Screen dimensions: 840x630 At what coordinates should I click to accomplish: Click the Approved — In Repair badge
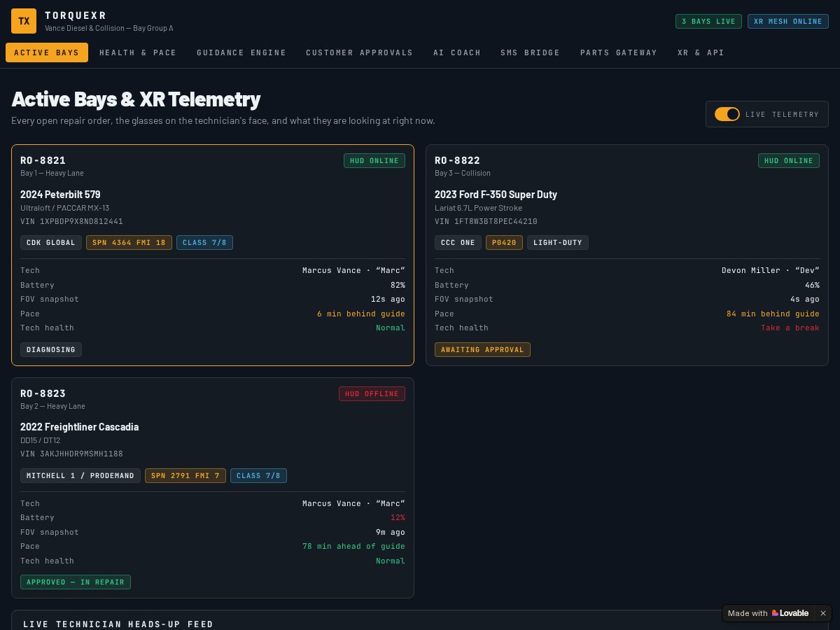pyautogui.click(x=76, y=582)
